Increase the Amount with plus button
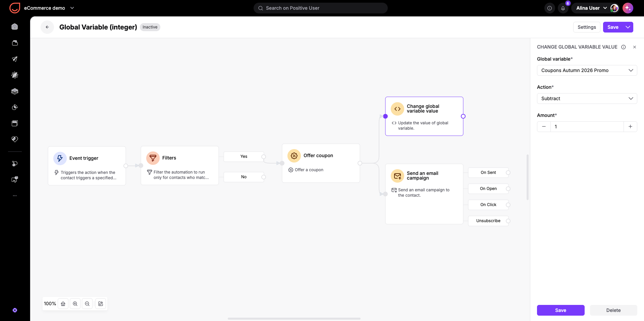Screen dimensions: 644x321 630,127
